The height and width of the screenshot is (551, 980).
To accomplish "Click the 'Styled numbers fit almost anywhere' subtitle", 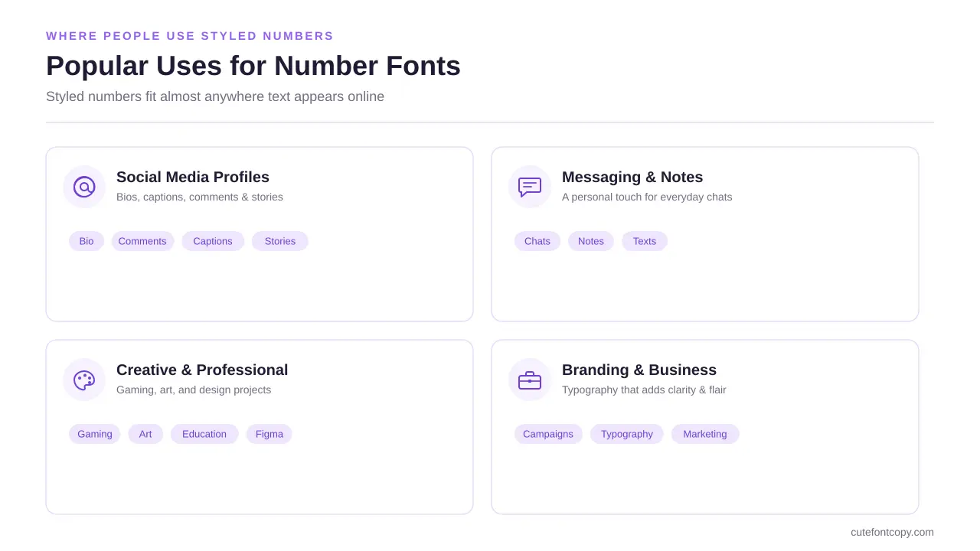I will click(215, 96).
